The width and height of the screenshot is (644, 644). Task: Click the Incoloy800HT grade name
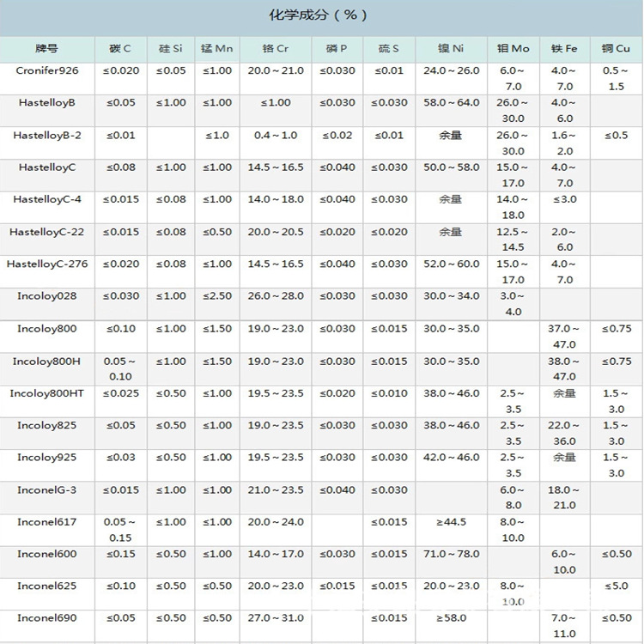(x=47, y=393)
